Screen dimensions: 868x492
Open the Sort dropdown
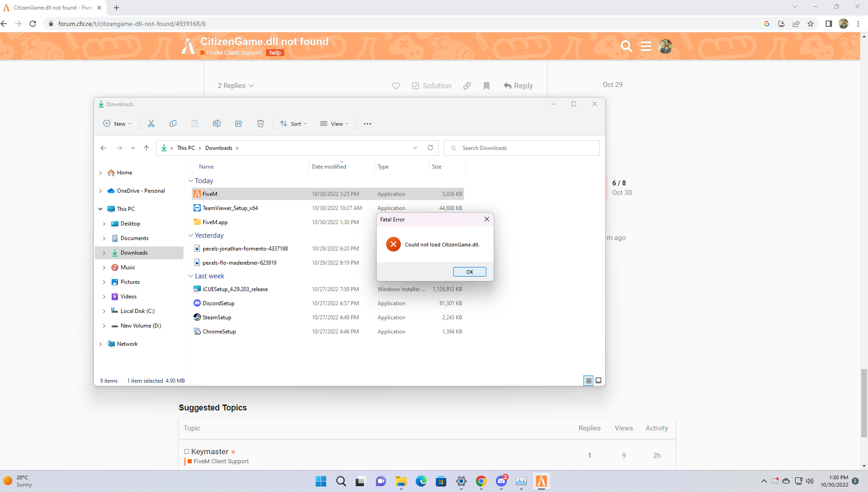pos(294,123)
